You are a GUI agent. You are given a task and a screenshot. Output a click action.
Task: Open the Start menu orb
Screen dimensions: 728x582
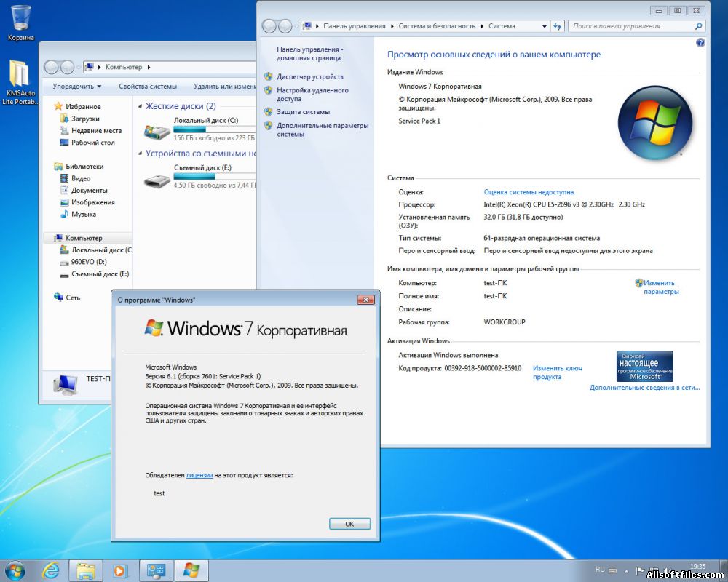15,570
